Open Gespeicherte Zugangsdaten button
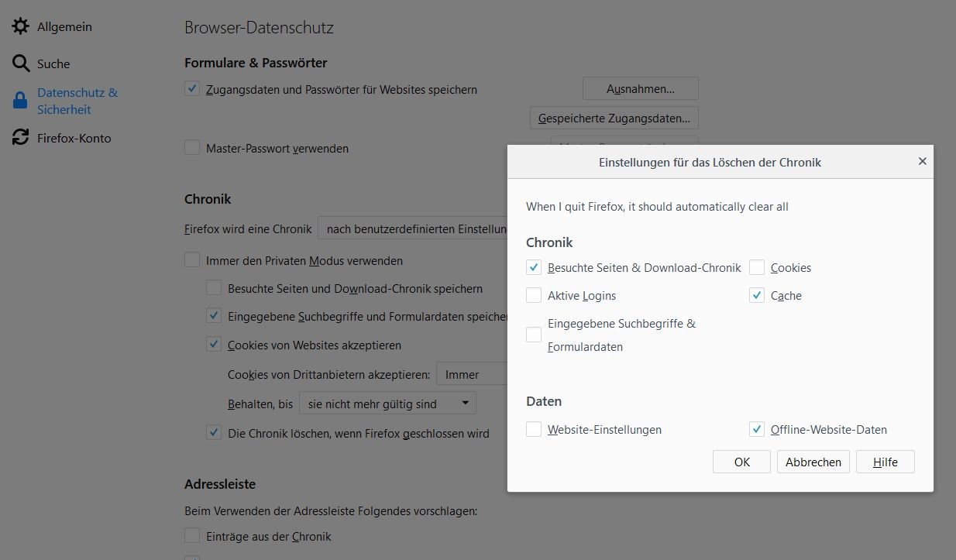This screenshot has height=560, width=956. (x=614, y=119)
